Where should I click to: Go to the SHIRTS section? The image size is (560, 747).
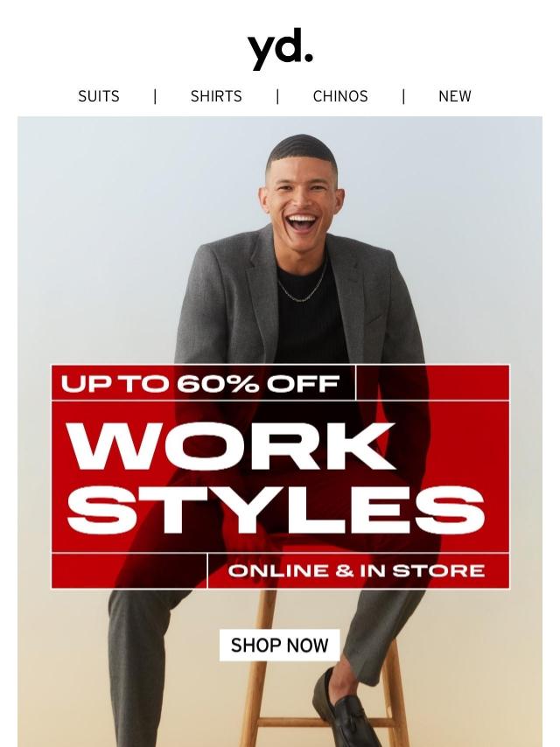(216, 96)
